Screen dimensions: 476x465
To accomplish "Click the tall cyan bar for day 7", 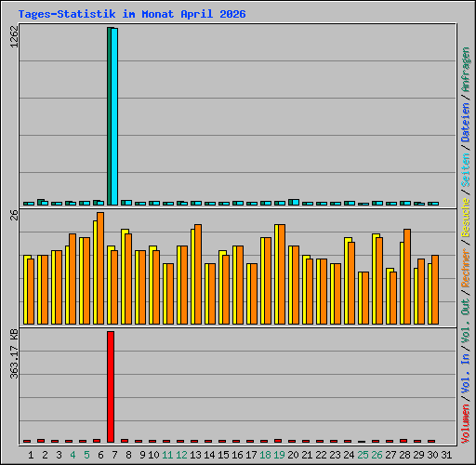I will coord(114,116).
